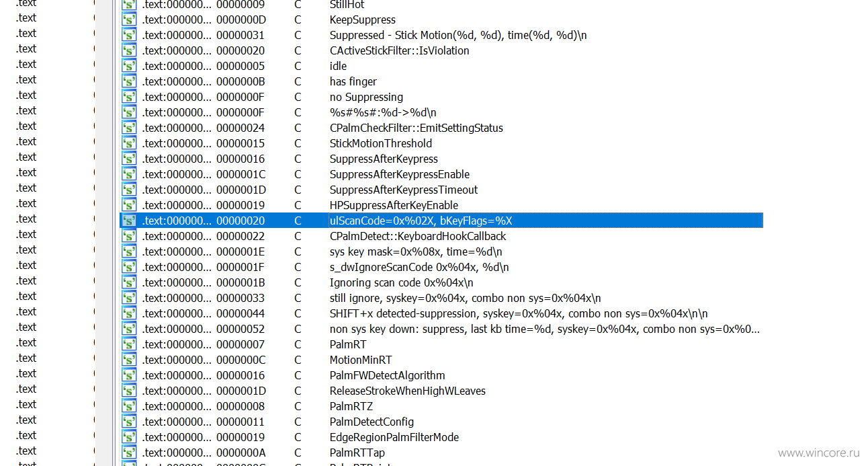Viewport: 868px width, 466px height.
Task: Click length value 00000024 in the list
Action: click(x=241, y=128)
